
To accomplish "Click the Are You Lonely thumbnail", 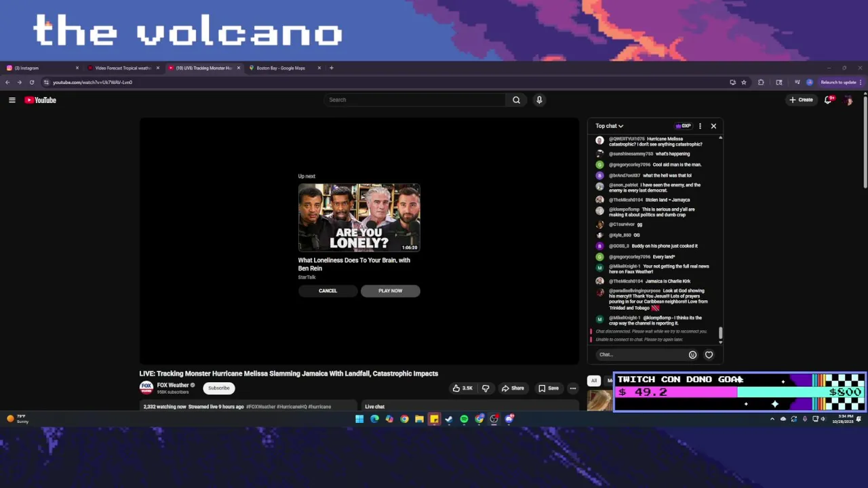I will point(359,218).
